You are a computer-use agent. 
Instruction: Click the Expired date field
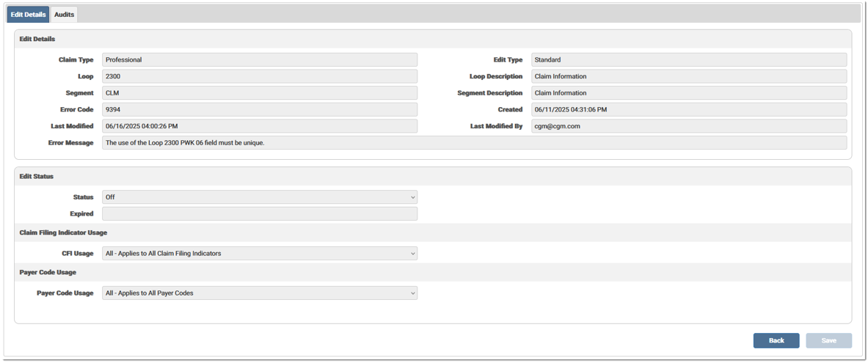pyautogui.click(x=259, y=214)
